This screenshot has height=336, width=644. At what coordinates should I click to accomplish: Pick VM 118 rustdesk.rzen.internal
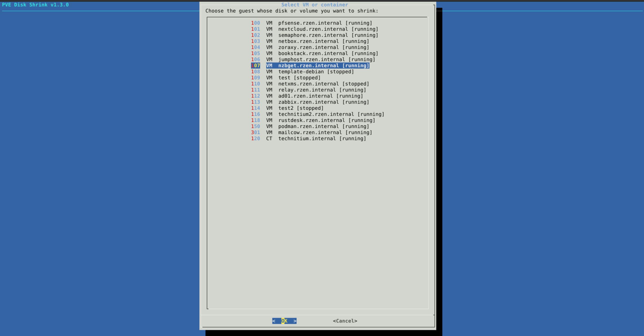[x=313, y=120]
